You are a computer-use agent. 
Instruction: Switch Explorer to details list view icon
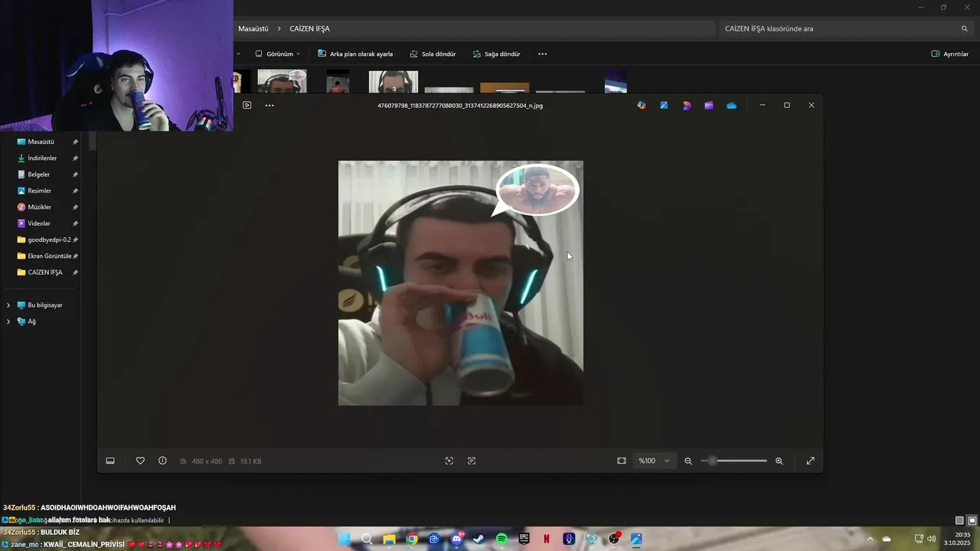pos(959,520)
